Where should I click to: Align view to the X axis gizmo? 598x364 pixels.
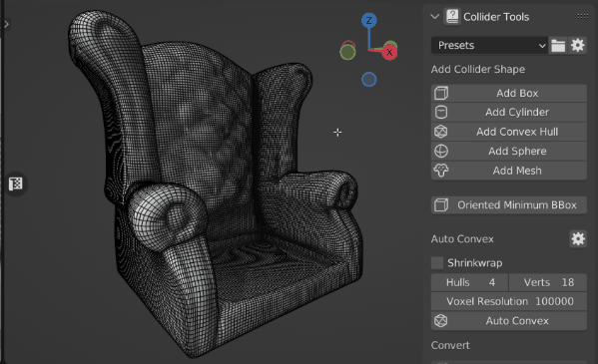point(389,52)
